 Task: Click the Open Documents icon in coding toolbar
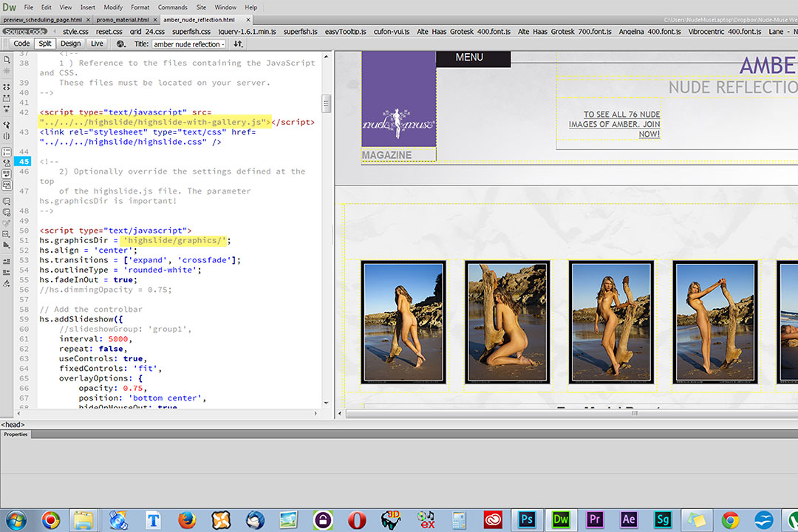tap(7, 58)
